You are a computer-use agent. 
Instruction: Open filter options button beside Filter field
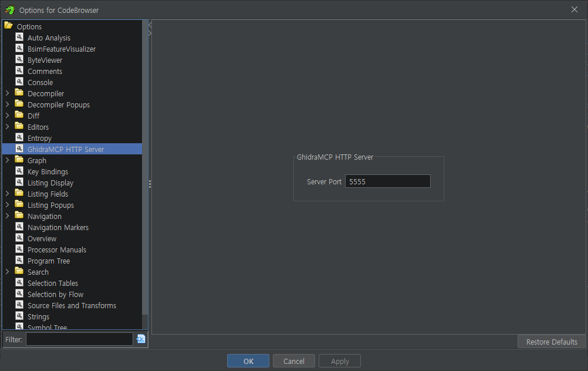click(x=141, y=339)
